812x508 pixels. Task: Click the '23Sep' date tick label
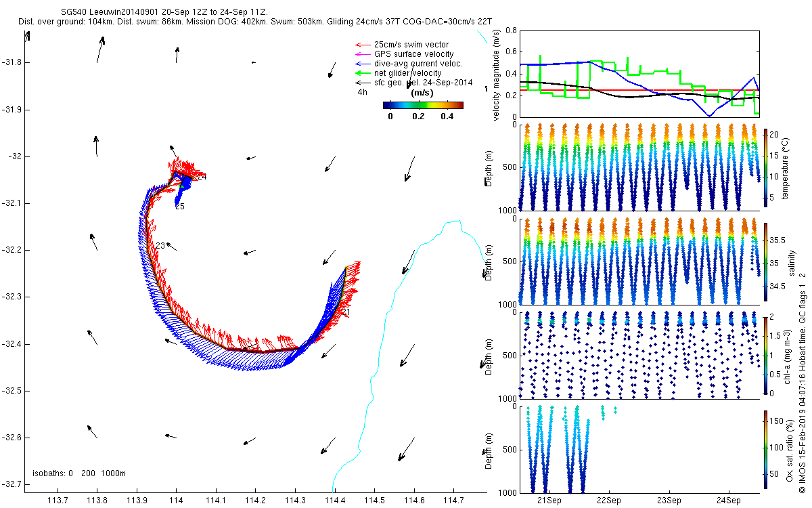coord(669,501)
